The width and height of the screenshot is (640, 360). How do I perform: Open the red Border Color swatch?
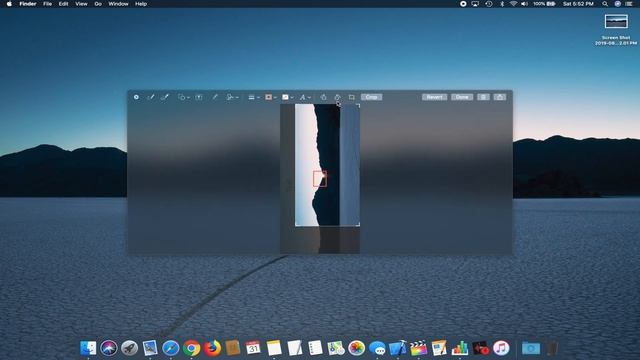click(x=270, y=97)
